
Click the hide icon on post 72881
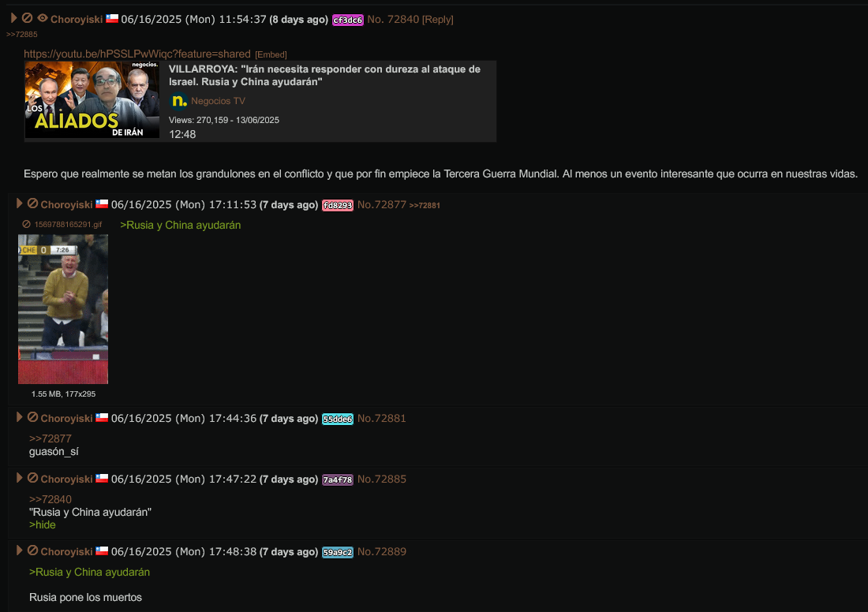point(32,416)
